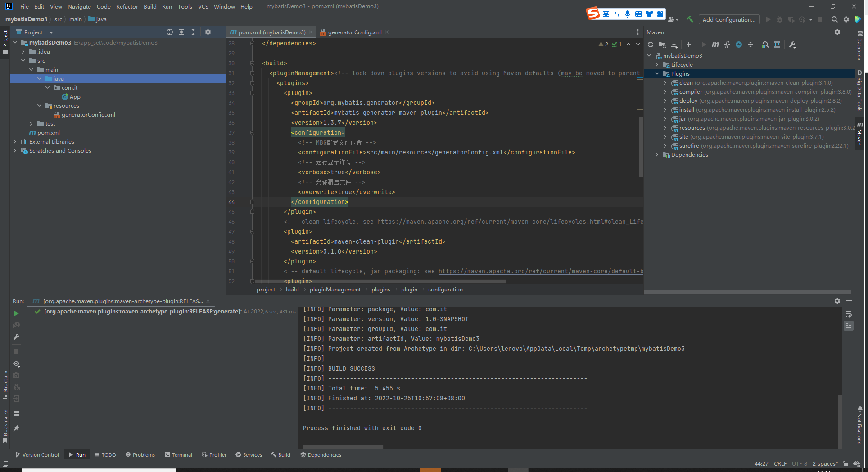Collapse Plugins node in Maven panel

657,73
